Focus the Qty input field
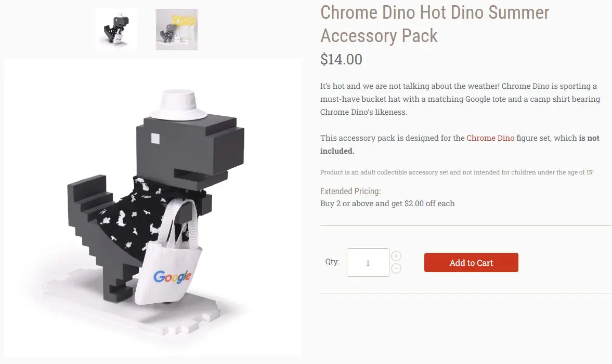This screenshot has height=364, width=612. point(368,263)
